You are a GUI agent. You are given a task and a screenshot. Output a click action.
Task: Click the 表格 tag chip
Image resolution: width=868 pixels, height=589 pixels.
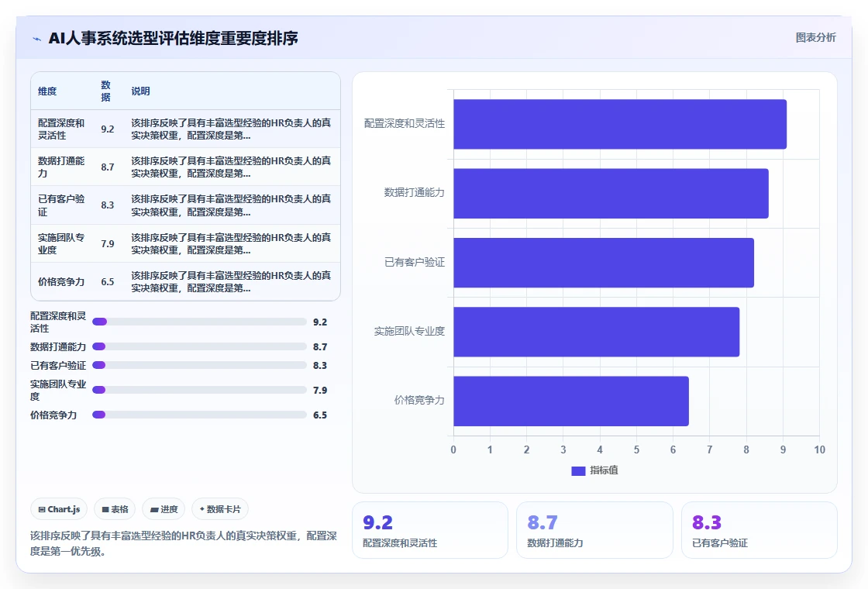pyautogui.click(x=115, y=509)
